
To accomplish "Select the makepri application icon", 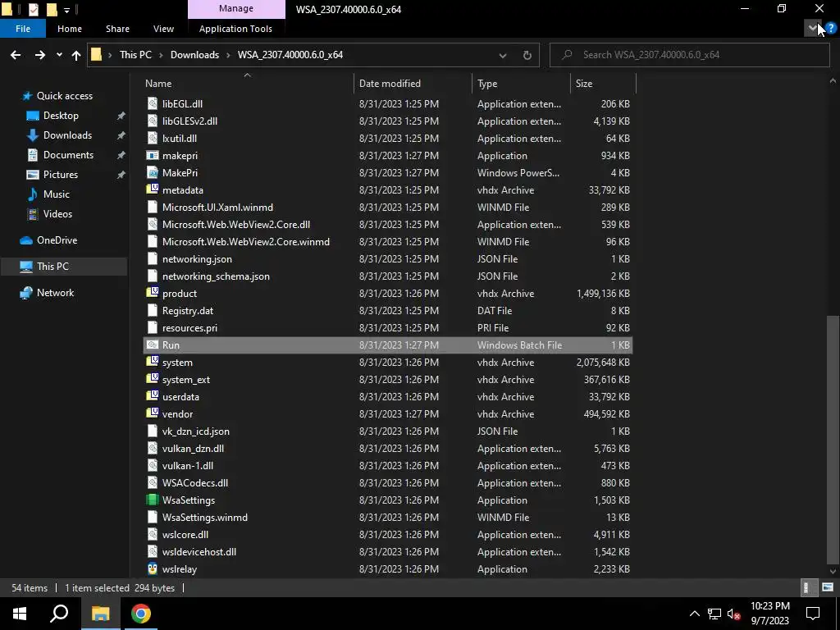I will pos(153,155).
